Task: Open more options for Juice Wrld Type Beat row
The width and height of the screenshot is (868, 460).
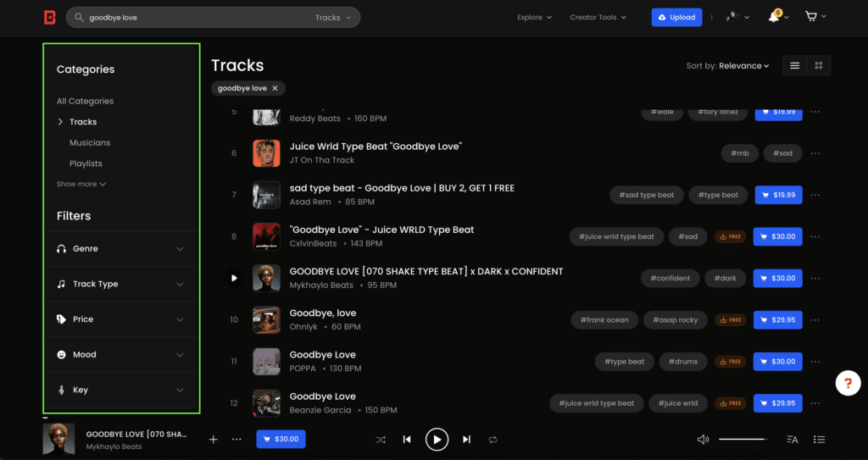Action: click(815, 153)
